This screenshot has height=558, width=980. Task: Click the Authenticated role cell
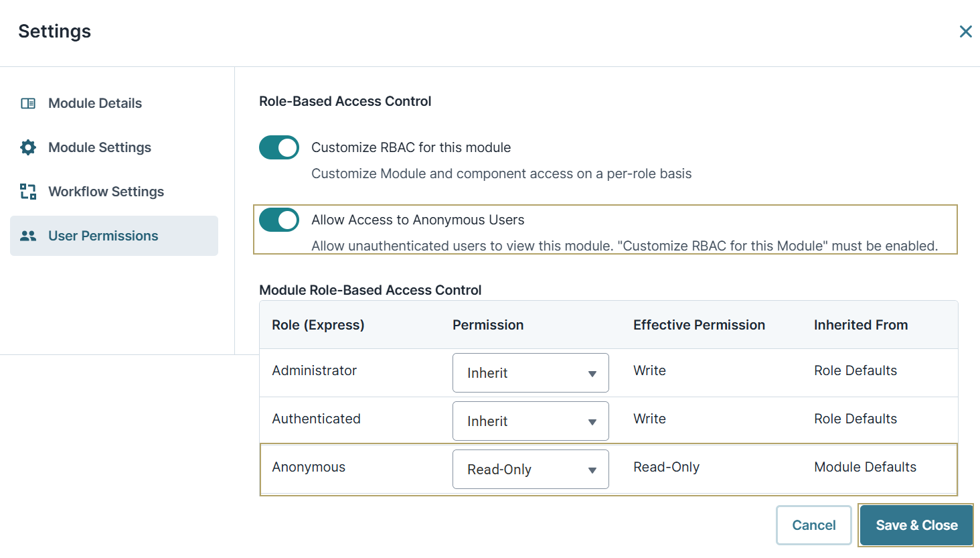[x=316, y=419]
